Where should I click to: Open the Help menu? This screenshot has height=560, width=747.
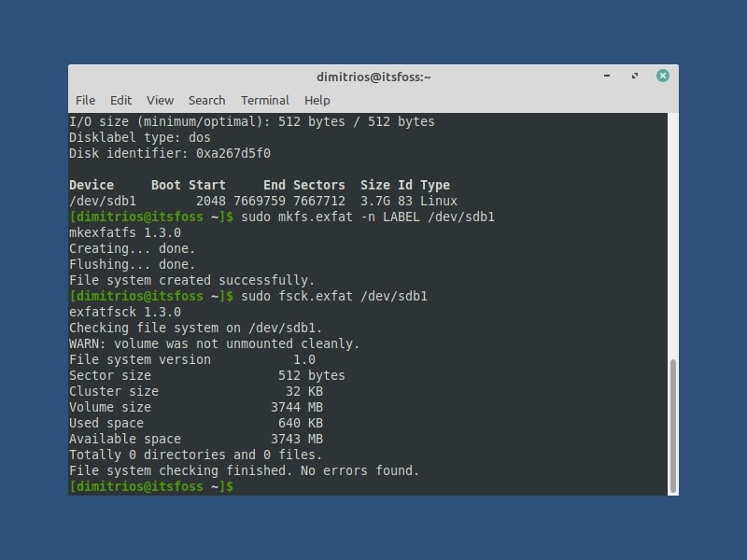316,100
